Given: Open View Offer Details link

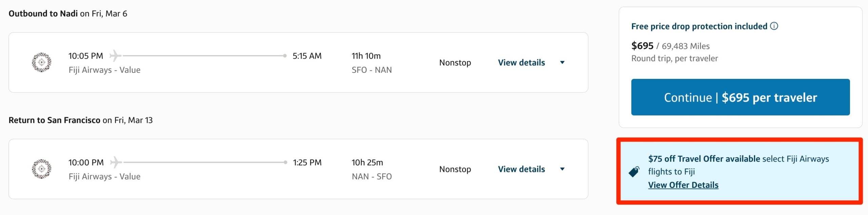Looking at the screenshot, I should click(684, 185).
